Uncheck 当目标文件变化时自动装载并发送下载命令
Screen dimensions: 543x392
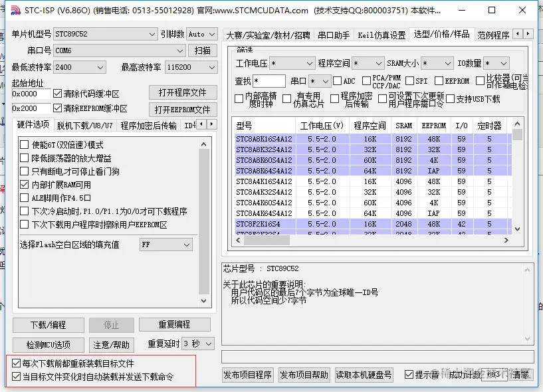[16, 377]
